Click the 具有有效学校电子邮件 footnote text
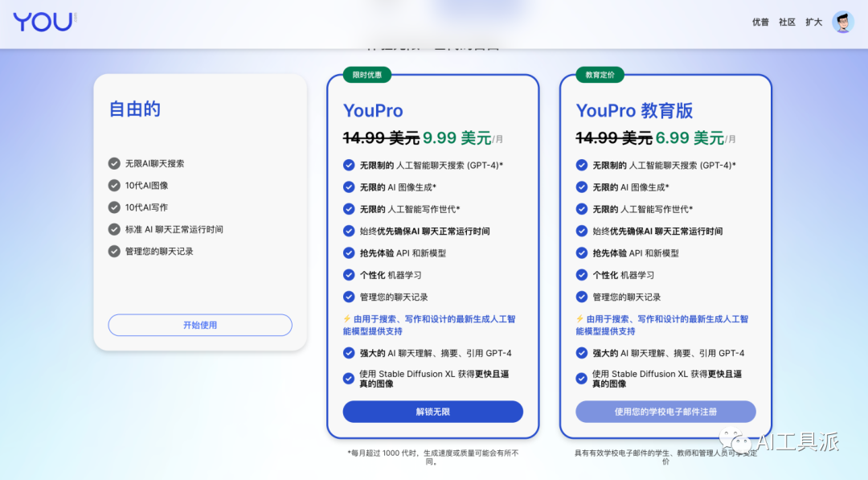The width and height of the screenshot is (868, 480). pos(665,457)
